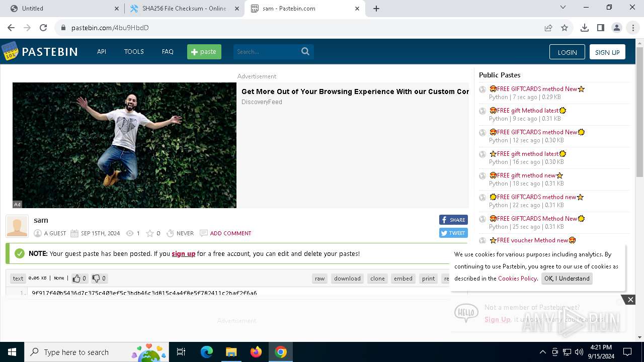Click the raw button
This screenshot has width=644, height=362.
point(319,278)
